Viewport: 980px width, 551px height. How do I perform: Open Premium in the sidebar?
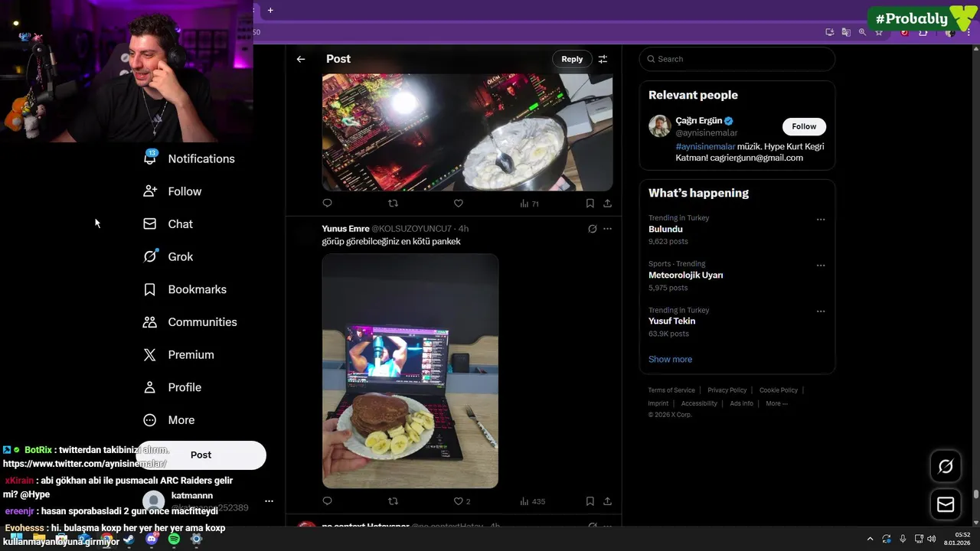pyautogui.click(x=179, y=355)
